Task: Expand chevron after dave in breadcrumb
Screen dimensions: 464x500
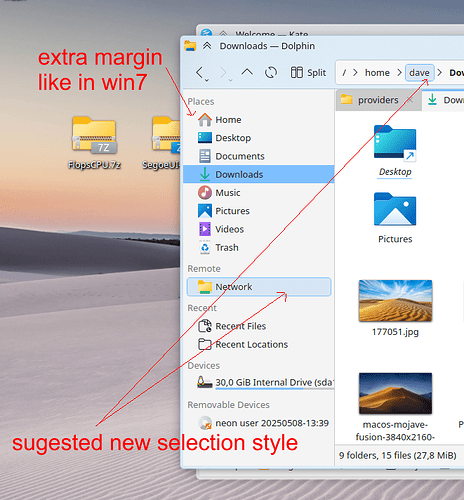Action: pos(440,72)
